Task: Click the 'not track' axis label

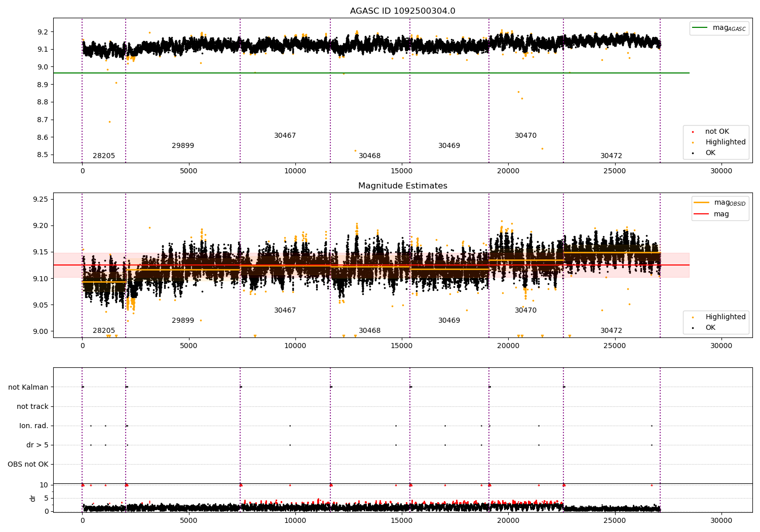Action: (x=32, y=406)
